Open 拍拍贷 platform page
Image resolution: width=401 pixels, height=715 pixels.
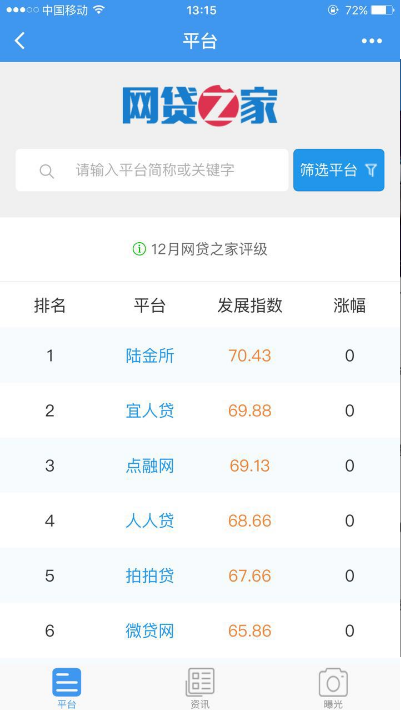click(x=150, y=576)
